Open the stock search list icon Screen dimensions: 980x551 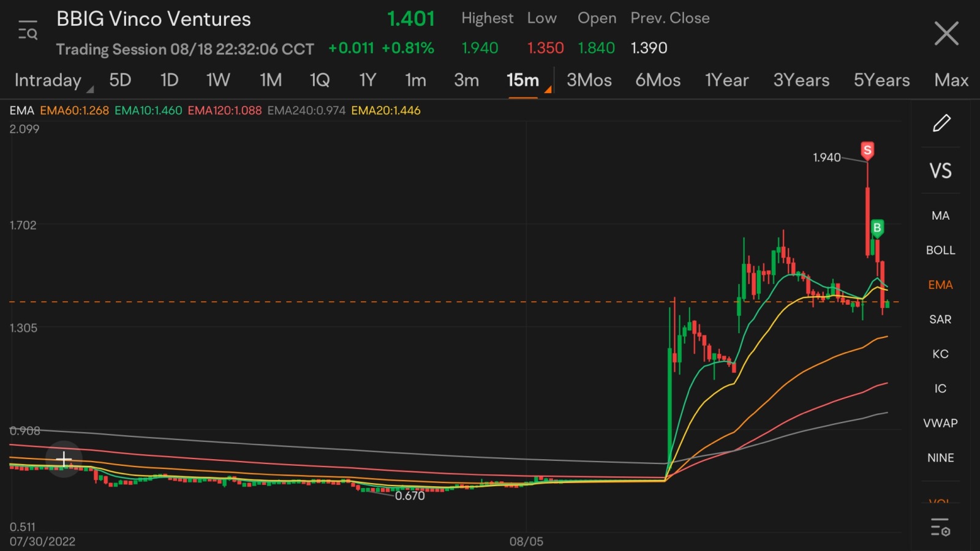pyautogui.click(x=28, y=30)
